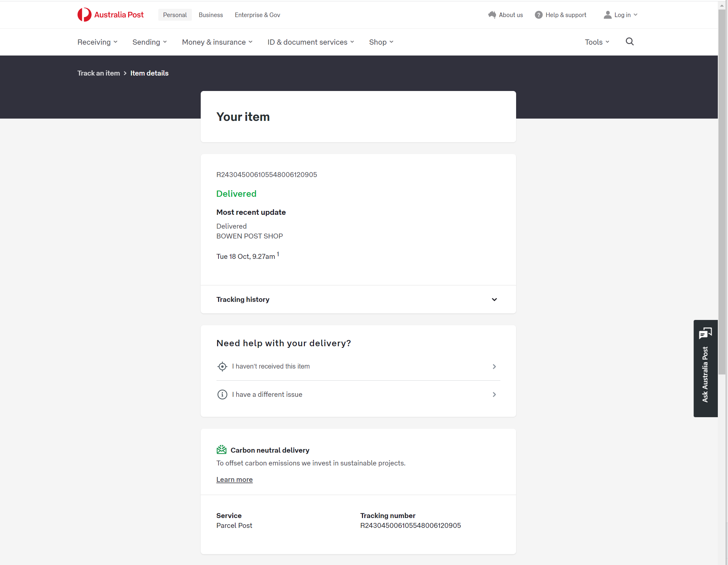
Task: Click the About us Australia map icon
Action: click(x=492, y=15)
